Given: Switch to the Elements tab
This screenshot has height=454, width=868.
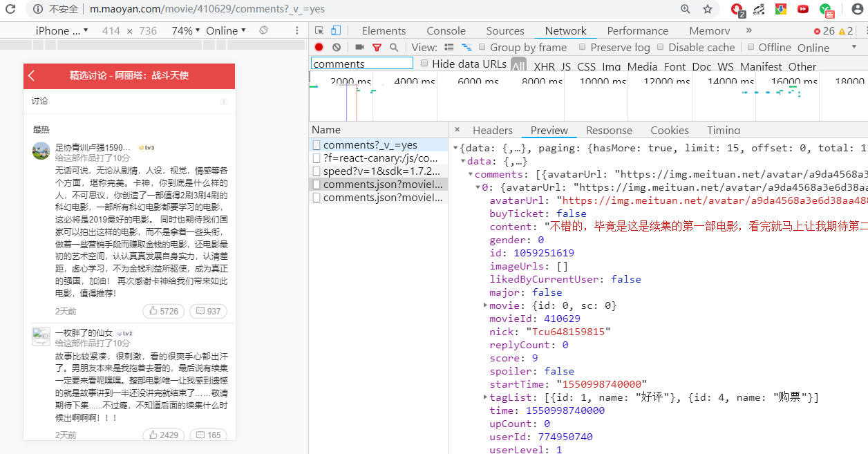Looking at the screenshot, I should click(x=384, y=30).
